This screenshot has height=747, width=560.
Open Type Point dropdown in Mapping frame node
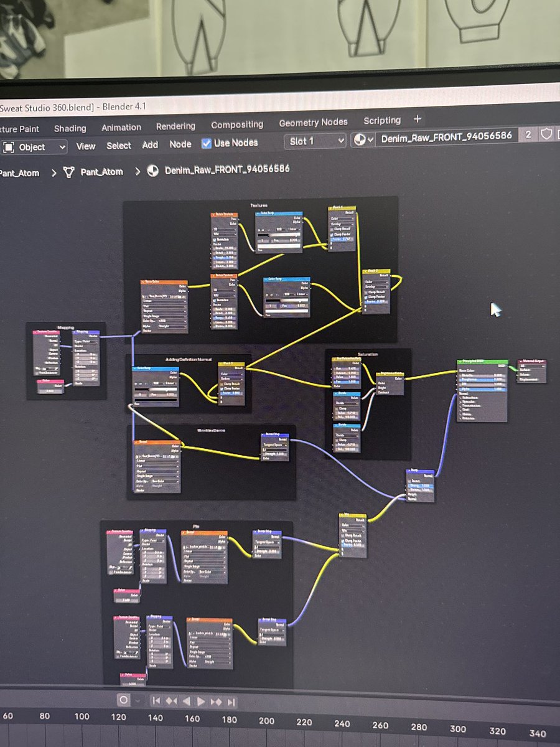pyautogui.click(x=86, y=342)
